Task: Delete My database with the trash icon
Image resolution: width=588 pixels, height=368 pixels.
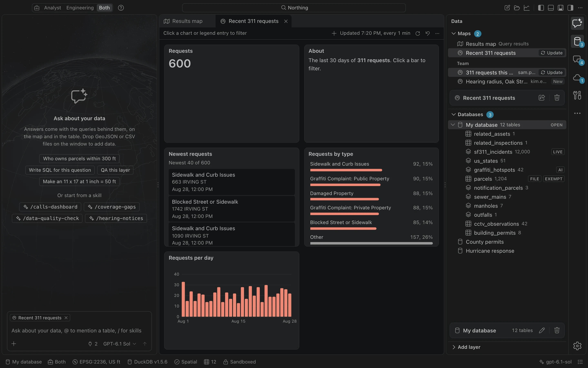Action: [557, 330]
